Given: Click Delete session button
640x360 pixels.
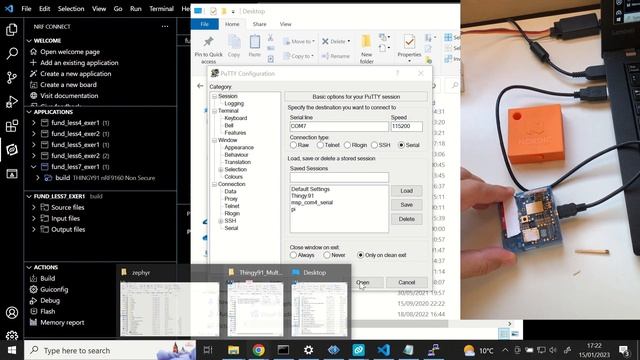Looking at the screenshot, I should point(407,219).
